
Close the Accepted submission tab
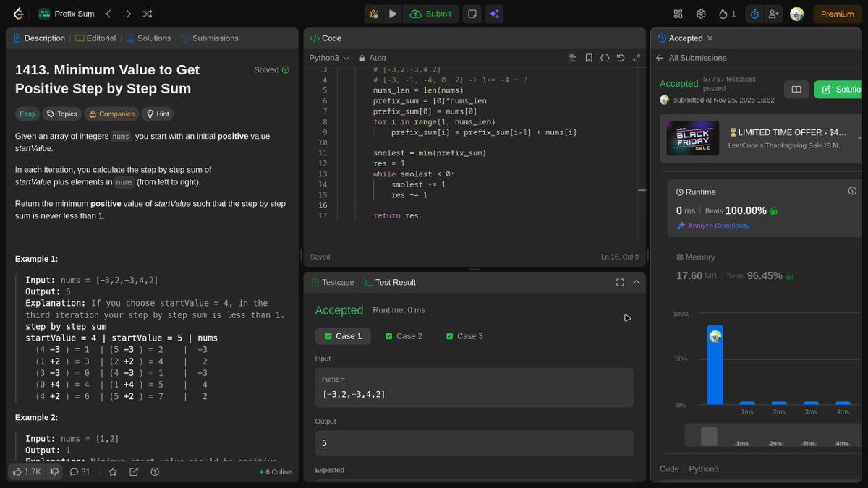click(710, 38)
